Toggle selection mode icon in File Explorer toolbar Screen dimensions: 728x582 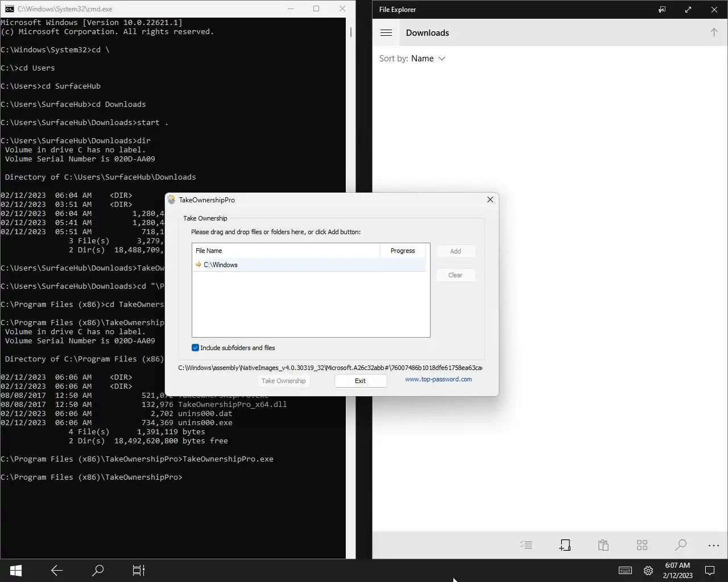coord(526,545)
